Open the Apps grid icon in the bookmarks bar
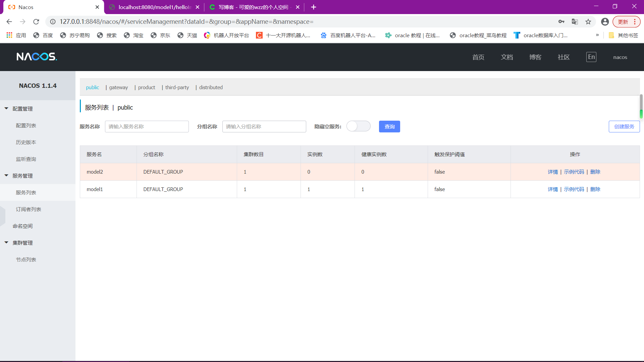 (9, 35)
